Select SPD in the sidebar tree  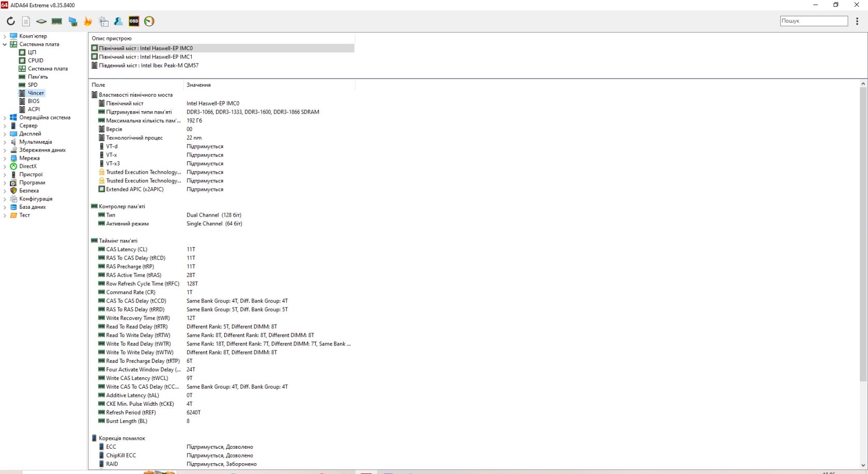pyautogui.click(x=33, y=85)
